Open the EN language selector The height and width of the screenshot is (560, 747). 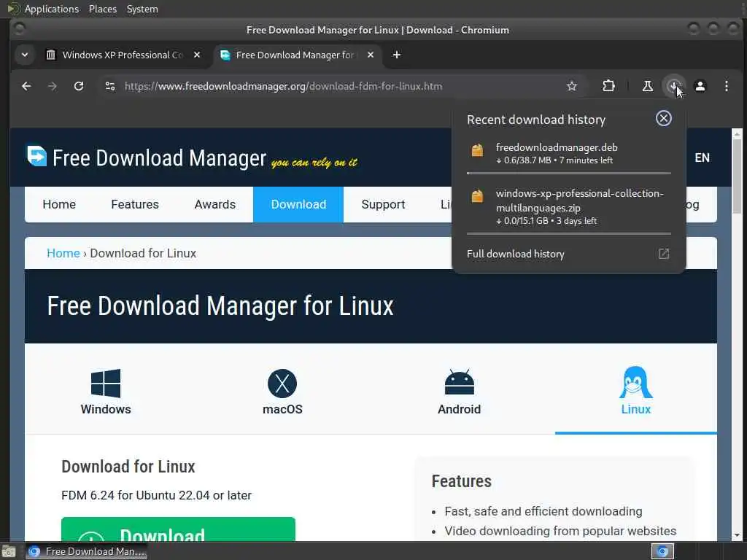702,157
